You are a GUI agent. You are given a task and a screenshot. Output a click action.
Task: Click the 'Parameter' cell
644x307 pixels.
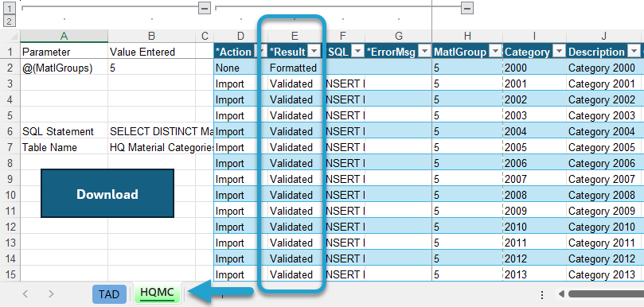(64, 52)
